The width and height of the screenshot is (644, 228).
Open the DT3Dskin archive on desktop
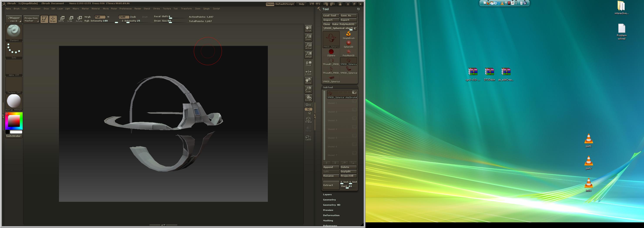pyautogui.click(x=489, y=74)
